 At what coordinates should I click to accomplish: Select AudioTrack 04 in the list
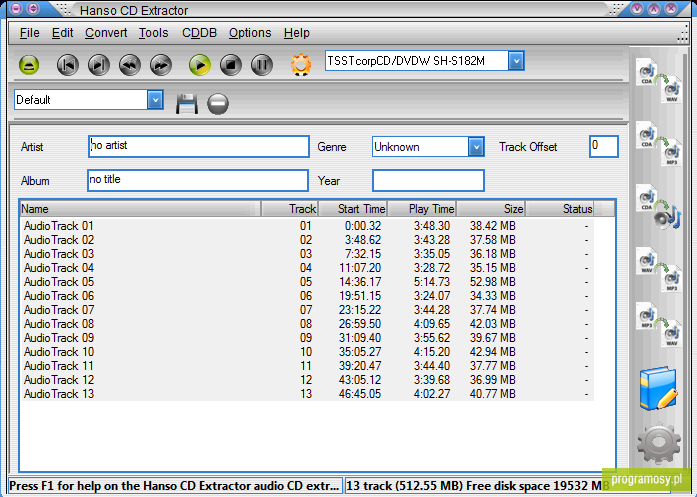coord(307,268)
